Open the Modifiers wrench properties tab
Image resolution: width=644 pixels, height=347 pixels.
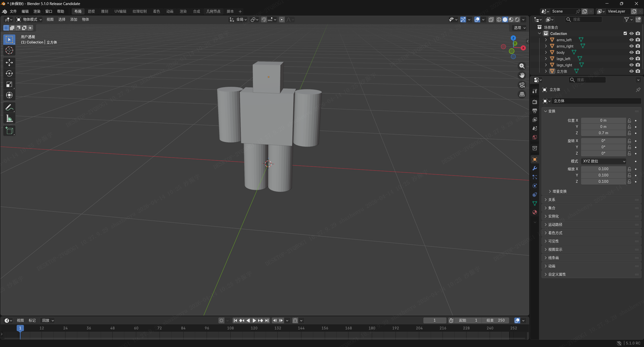click(x=535, y=168)
